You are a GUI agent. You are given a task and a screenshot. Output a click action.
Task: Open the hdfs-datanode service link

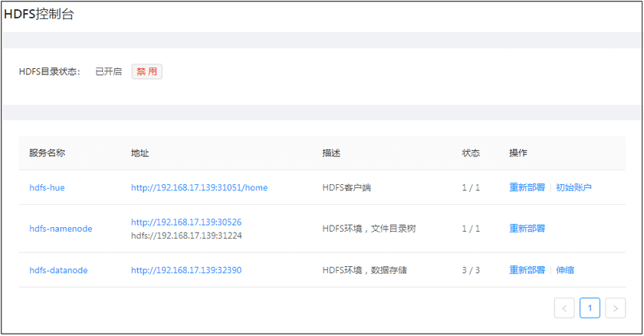point(58,270)
